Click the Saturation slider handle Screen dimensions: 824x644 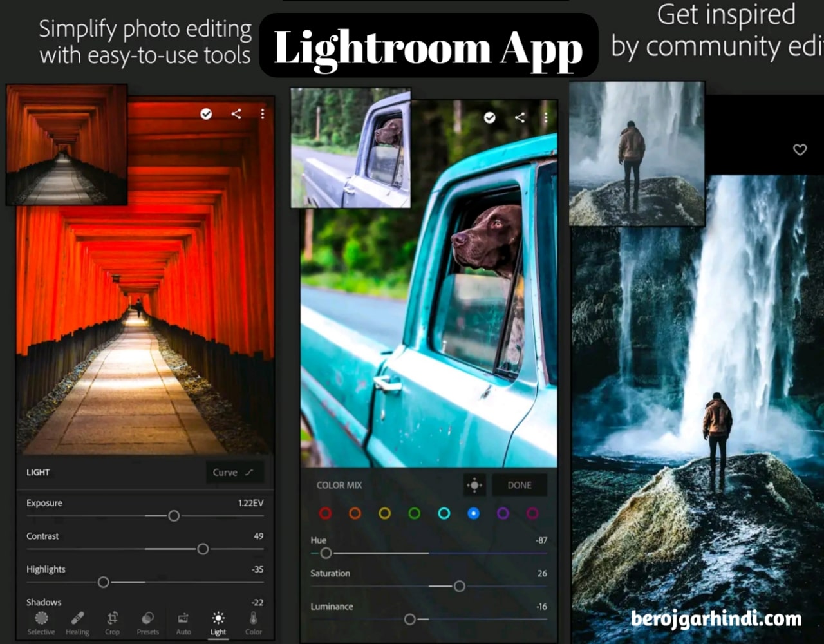point(459,586)
